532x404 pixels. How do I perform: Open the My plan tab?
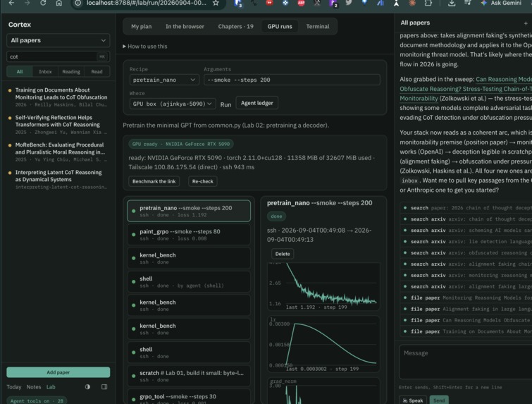coord(142,27)
